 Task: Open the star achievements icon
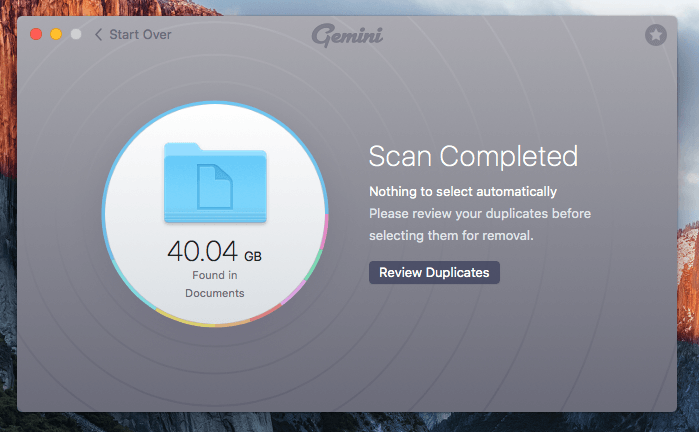tap(656, 35)
